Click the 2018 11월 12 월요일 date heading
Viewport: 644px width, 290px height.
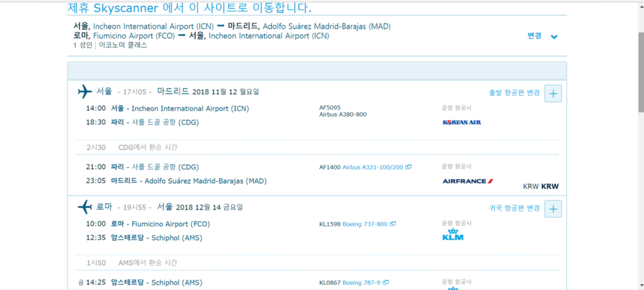tap(226, 92)
